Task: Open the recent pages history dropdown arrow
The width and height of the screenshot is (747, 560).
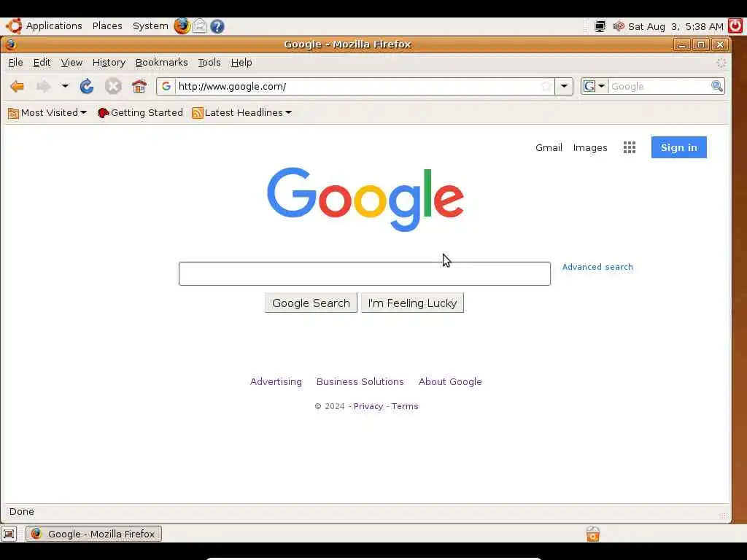Action: (65, 86)
